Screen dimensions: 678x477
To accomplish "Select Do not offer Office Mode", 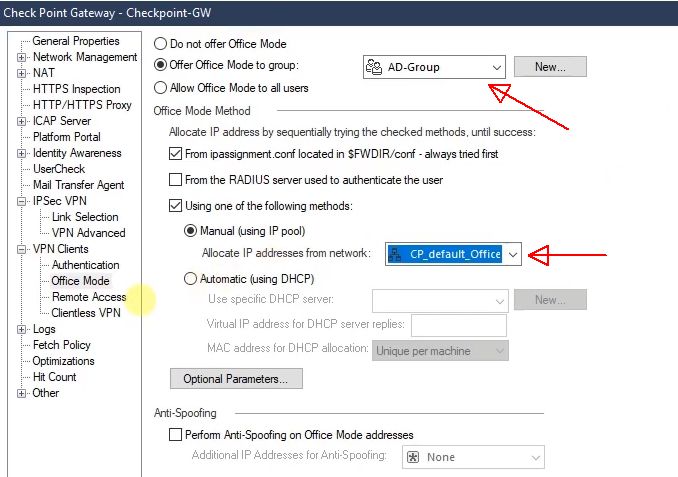I will click(160, 44).
